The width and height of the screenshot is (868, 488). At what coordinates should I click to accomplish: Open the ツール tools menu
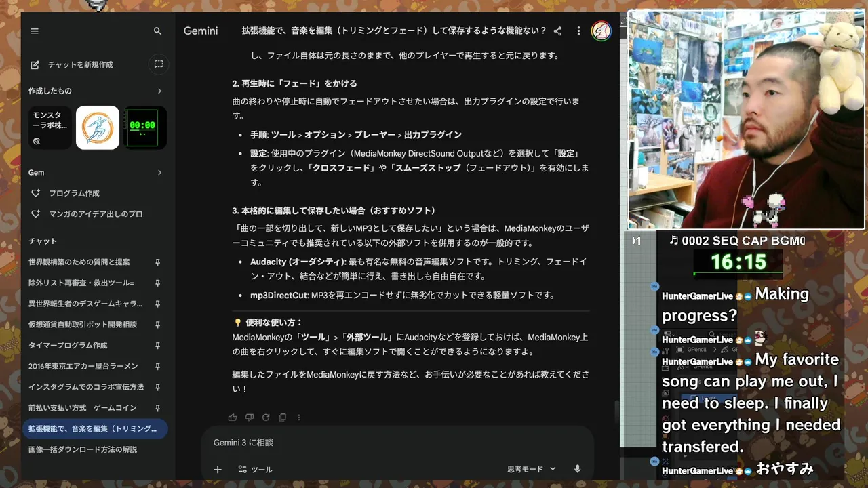(255, 469)
